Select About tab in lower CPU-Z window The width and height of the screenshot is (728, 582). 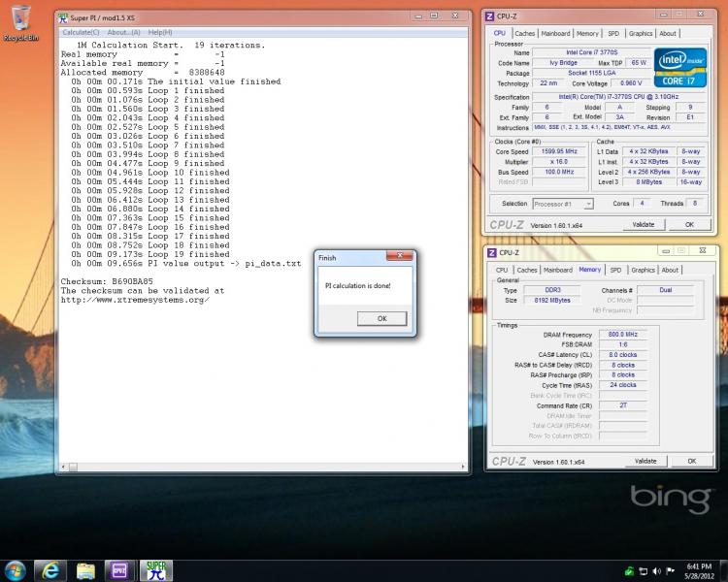670,270
